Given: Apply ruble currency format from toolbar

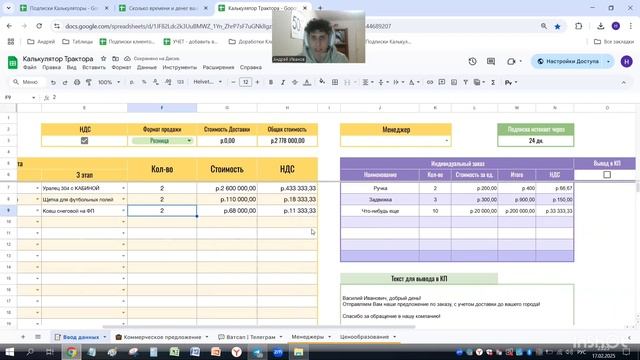Looking at the screenshot, I should tap(131, 82).
